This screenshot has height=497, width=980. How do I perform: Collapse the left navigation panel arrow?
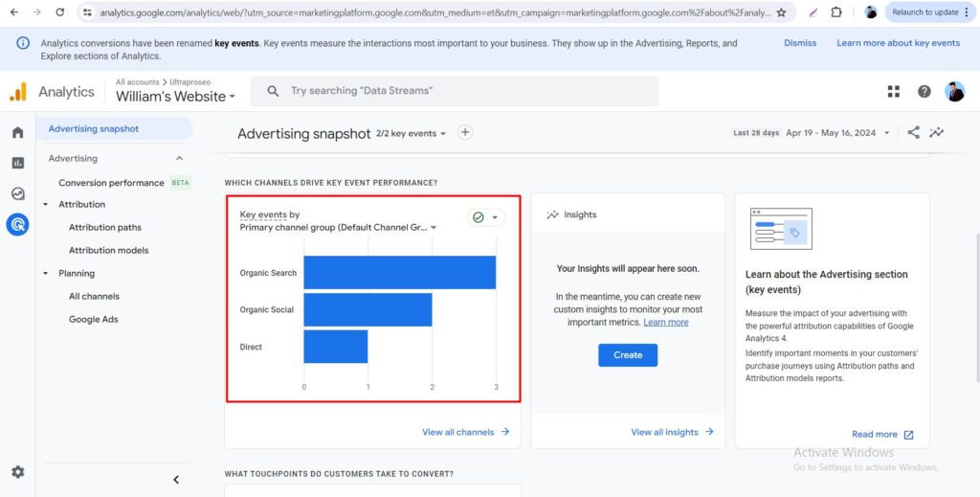point(176,480)
